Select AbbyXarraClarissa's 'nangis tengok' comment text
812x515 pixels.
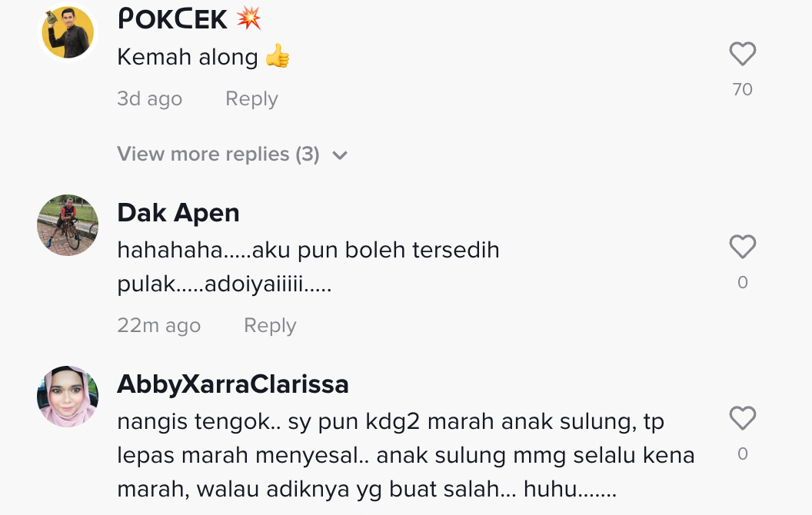pos(406,455)
